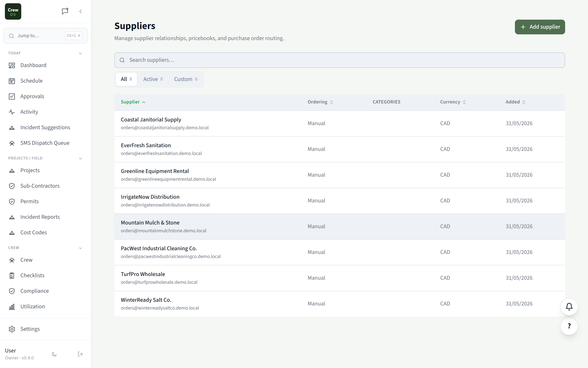Click the search magnifier in suppliers field
This screenshot has width=588, height=368.
tap(122, 60)
